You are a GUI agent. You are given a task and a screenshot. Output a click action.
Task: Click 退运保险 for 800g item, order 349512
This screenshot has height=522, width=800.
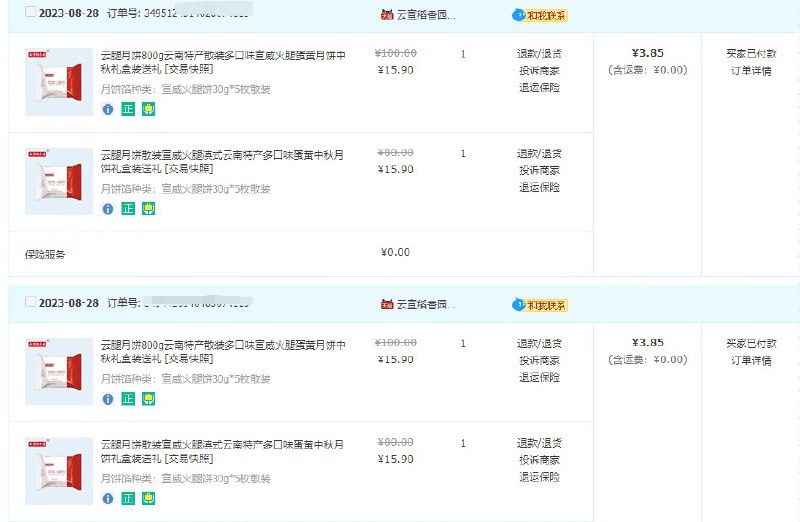[x=539, y=87]
